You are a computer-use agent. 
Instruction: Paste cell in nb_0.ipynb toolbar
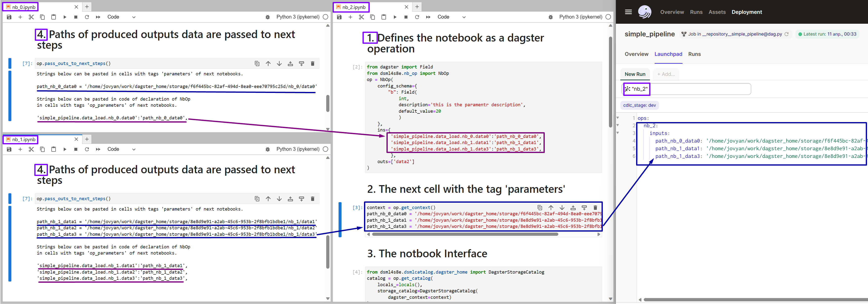[54, 17]
